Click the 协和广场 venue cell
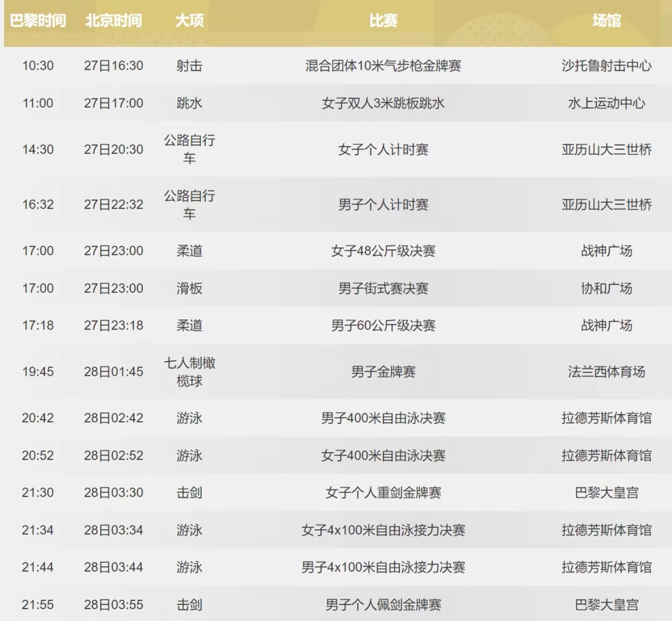Image resolution: width=672 pixels, height=621 pixels. [x=606, y=288]
